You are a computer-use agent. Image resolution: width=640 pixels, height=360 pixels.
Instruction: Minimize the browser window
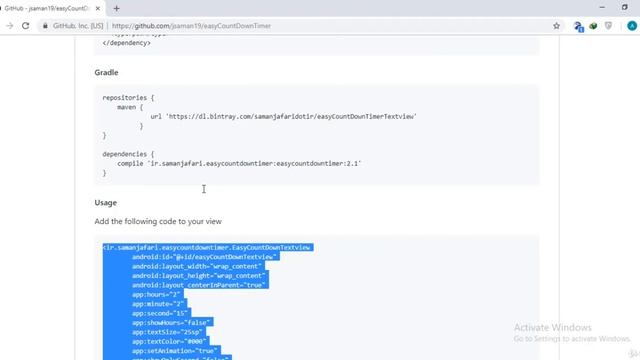pyautogui.click(x=602, y=7)
